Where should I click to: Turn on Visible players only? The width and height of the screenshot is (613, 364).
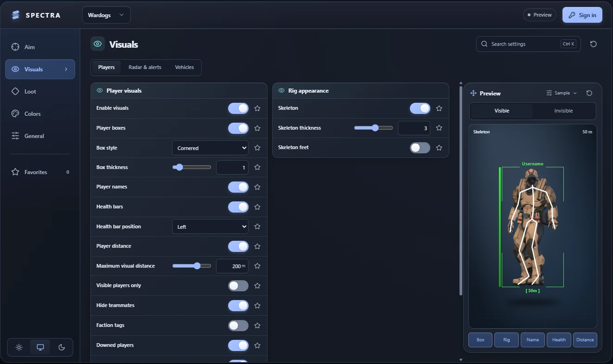point(238,286)
